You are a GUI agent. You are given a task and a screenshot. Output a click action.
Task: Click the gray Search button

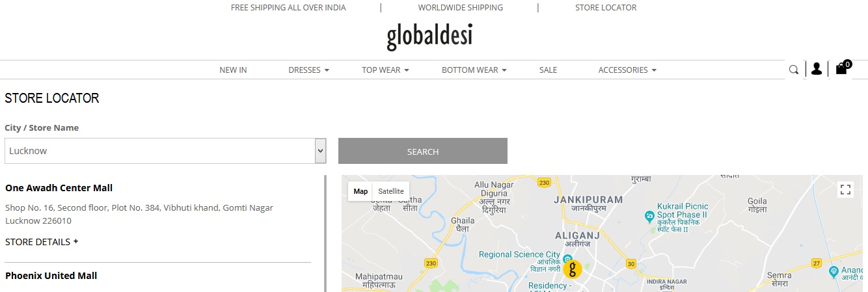pyautogui.click(x=423, y=151)
